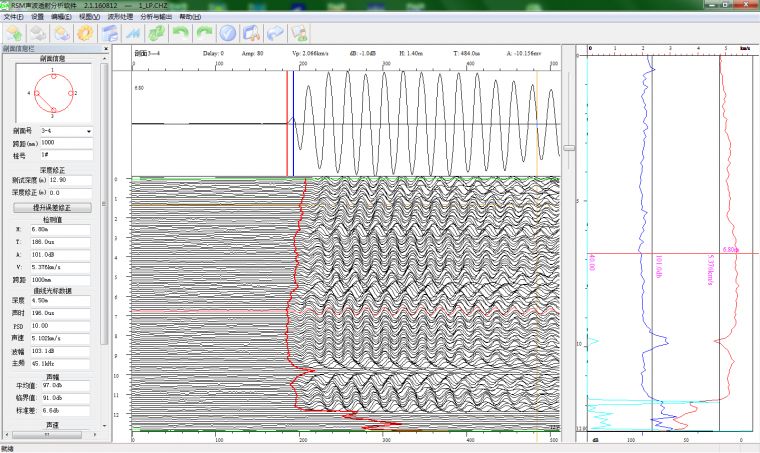Click the vertical slider handle beside waveform panel
This screenshot has width=760, height=453.
(x=569, y=148)
